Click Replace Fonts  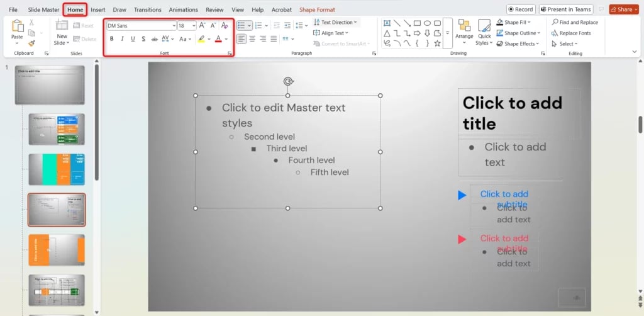(571, 33)
